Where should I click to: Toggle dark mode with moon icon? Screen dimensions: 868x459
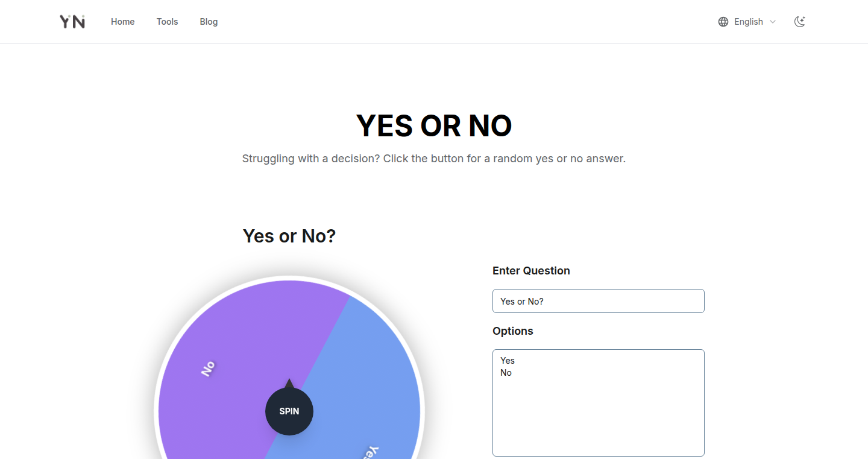click(x=800, y=22)
